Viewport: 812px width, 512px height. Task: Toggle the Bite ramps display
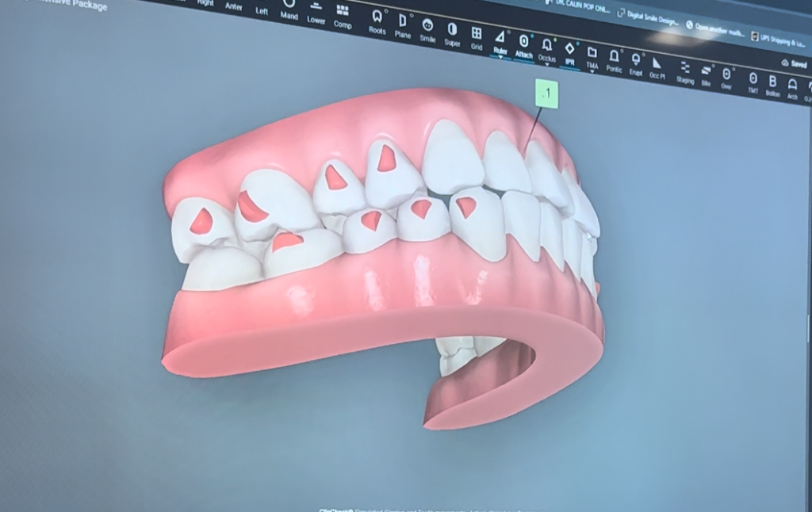pyautogui.click(x=707, y=76)
